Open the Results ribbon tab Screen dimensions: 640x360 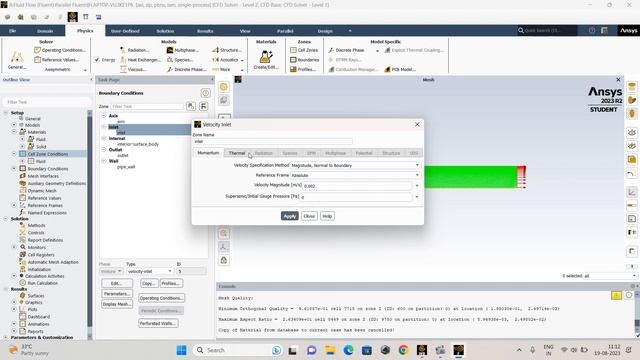(x=205, y=31)
